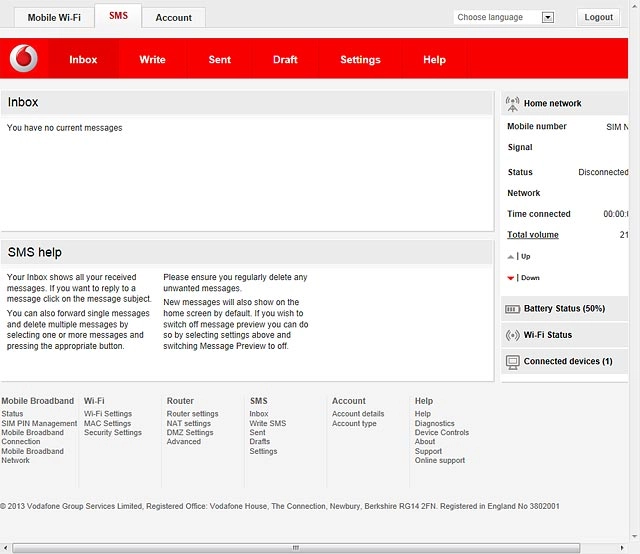
Task: Click the Connected devices monitor icon
Action: [512, 362]
